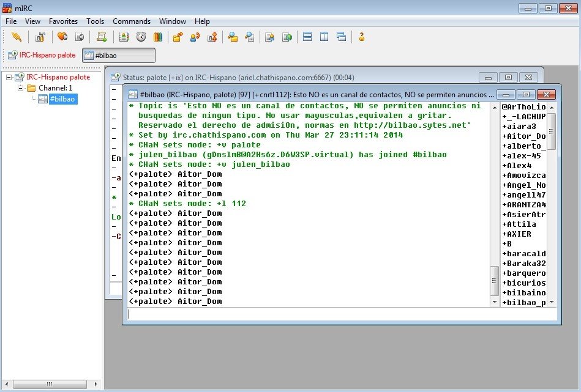
Task: Select nickname +angel147 in nick list
Action: [523, 194]
